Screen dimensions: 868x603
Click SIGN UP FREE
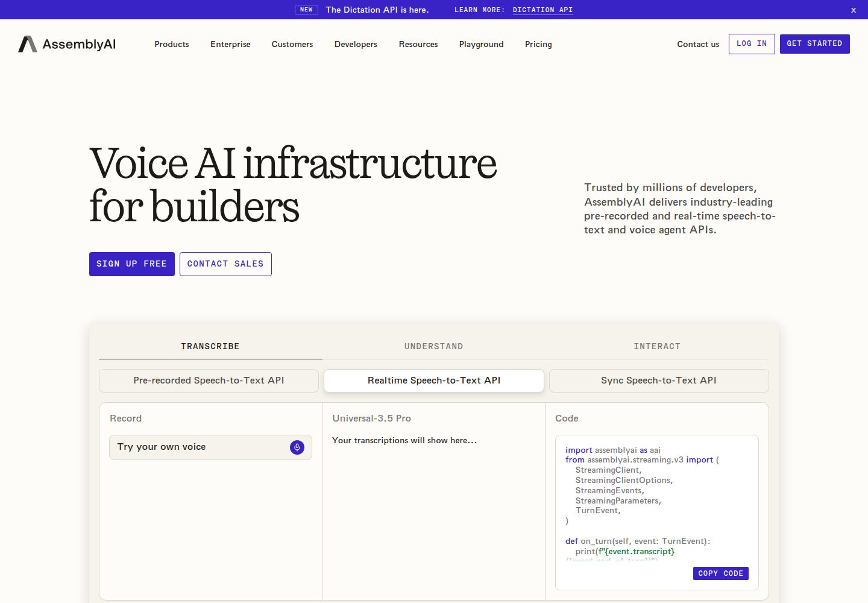click(x=132, y=264)
